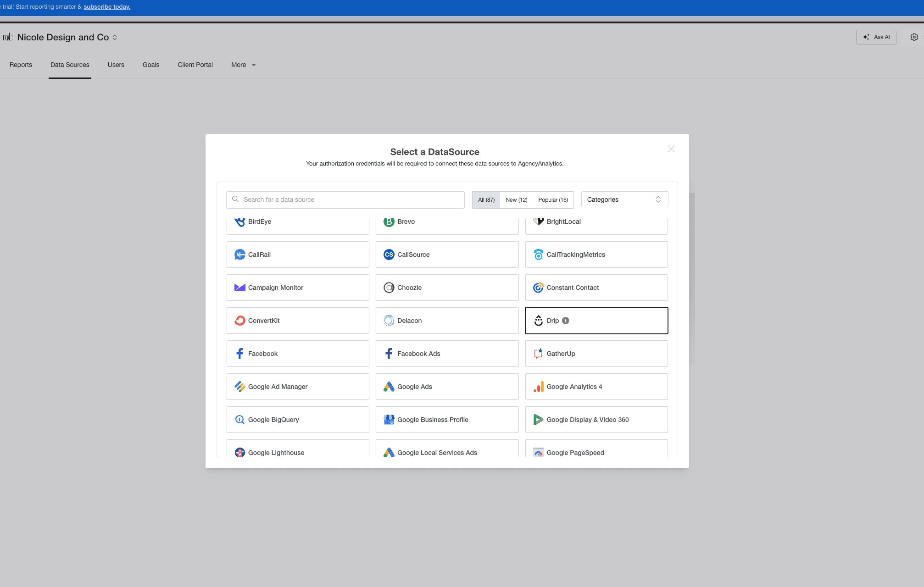The width and height of the screenshot is (924, 587).
Task: Click the Choozle logo icon
Action: pyautogui.click(x=389, y=288)
